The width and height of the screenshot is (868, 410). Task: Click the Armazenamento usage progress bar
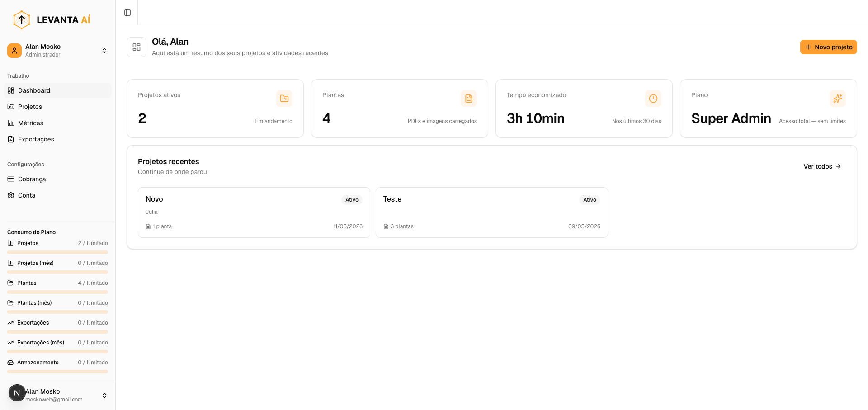click(57, 372)
